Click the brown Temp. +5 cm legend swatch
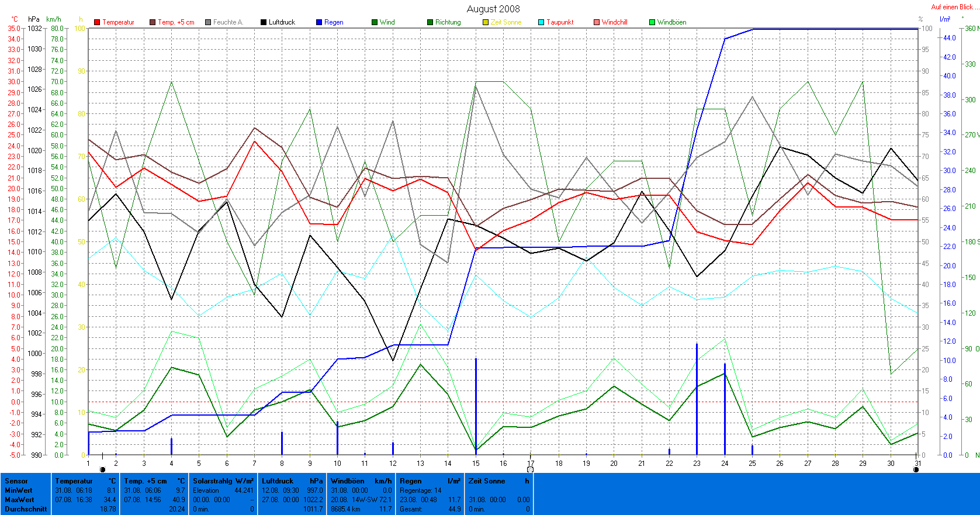The image size is (980, 515). (153, 22)
